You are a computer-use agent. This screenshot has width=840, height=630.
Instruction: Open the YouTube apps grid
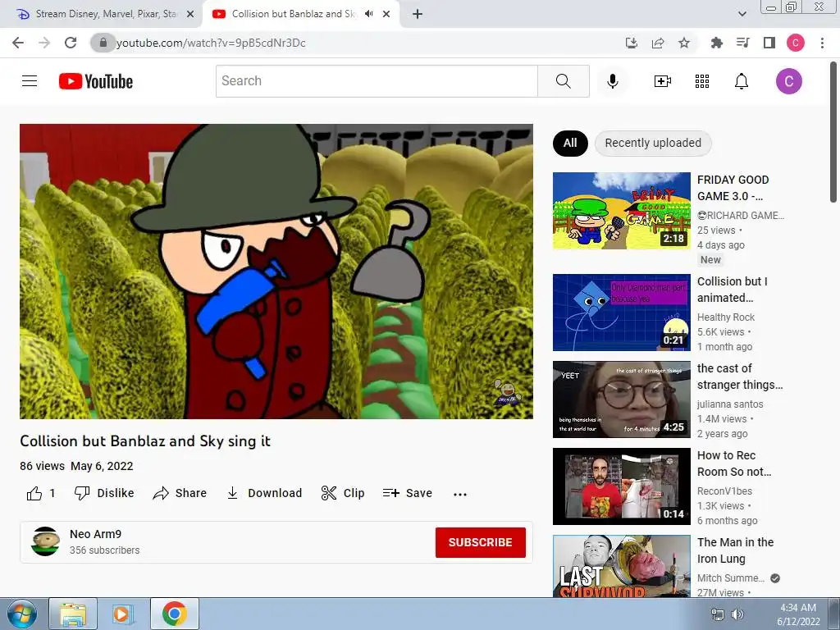(x=702, y=81)
